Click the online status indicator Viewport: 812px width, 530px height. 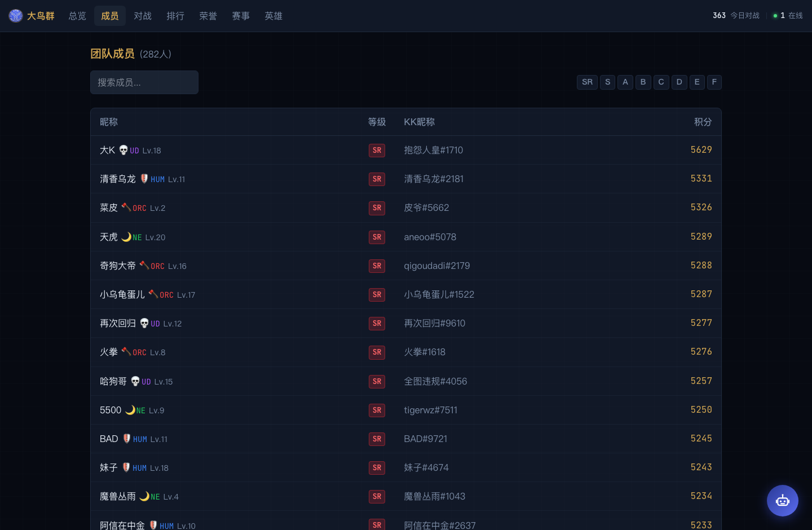(788, 16)
